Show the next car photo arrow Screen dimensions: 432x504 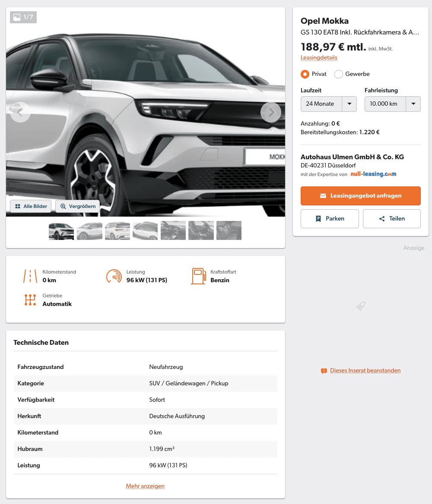(x=271, y=112)
